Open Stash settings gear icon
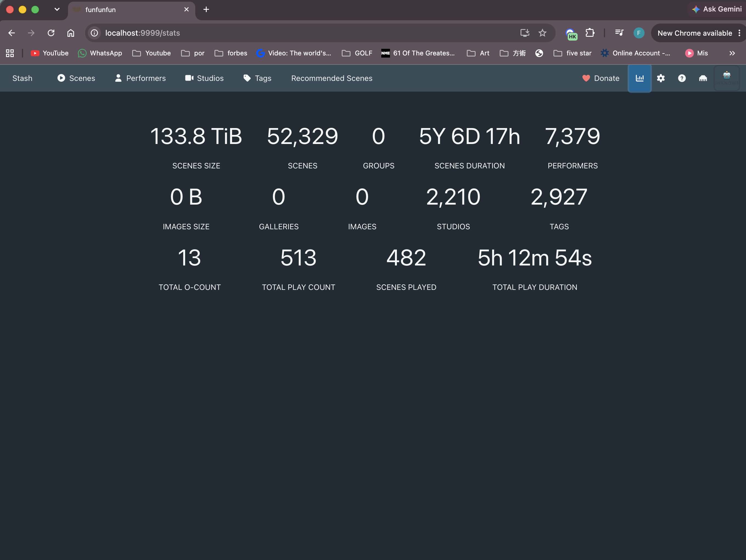Image resolution: width=746 pixels, height=560 pixels. pos(661,78)
